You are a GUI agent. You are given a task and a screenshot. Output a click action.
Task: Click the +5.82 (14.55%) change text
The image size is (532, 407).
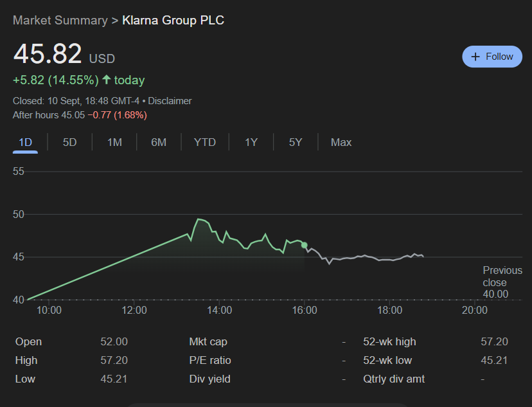point(56,80)
